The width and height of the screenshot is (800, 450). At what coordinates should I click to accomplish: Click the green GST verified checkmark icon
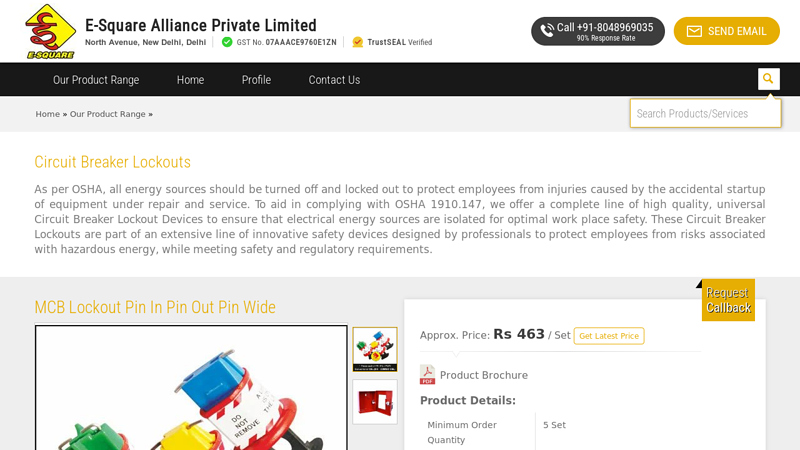(x=227, y=42)
